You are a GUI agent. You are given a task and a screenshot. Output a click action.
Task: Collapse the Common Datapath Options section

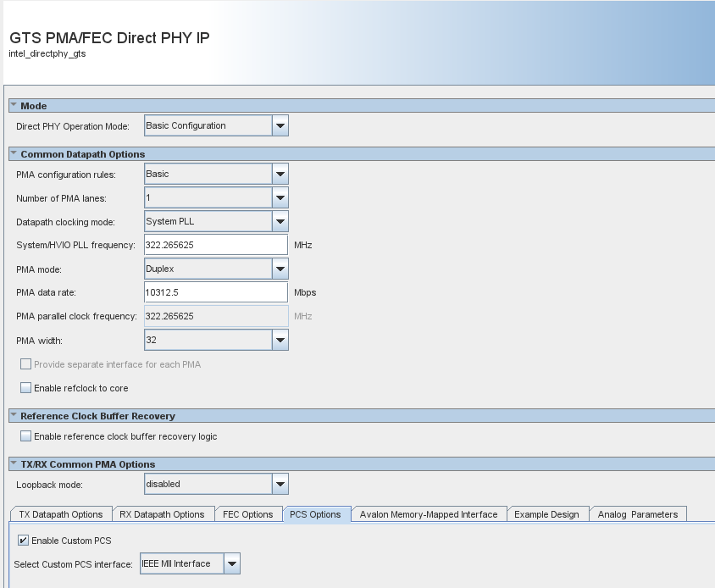click(x=14, y=153)
